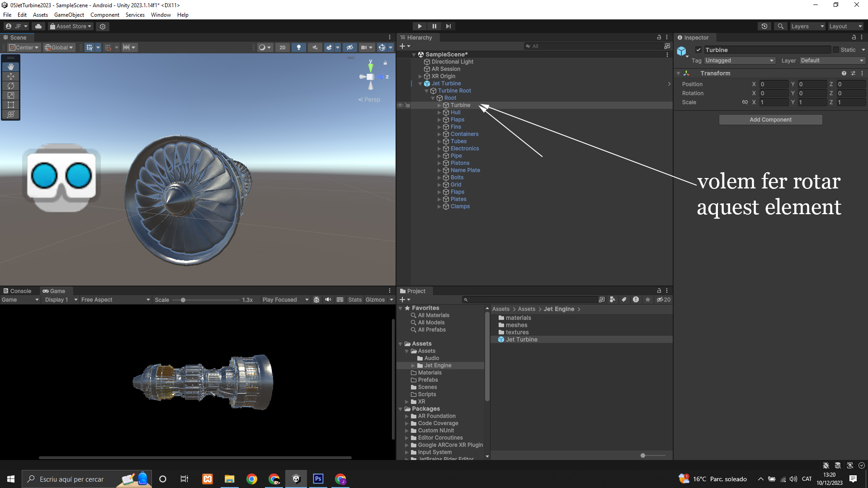This screenshot has height=488, width=868.
Task: Toggle scene lighting bulb icon
Action: pyautogui.click(x=298, y=47)
